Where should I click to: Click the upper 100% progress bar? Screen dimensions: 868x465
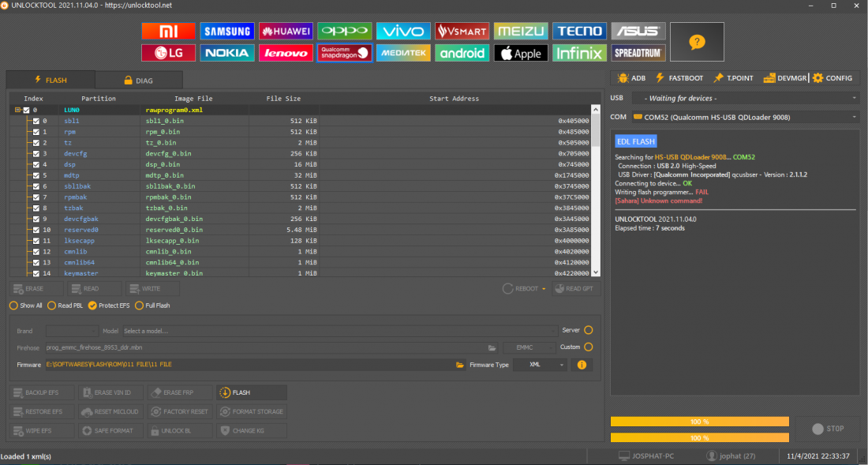(x=700, y=422)
